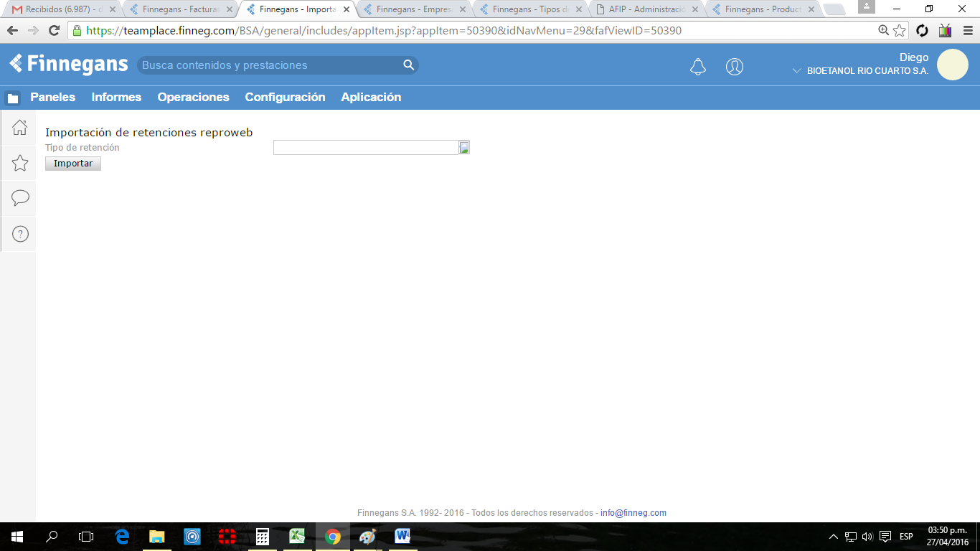Reload the page with the refresh button

[x=54, y=31]
